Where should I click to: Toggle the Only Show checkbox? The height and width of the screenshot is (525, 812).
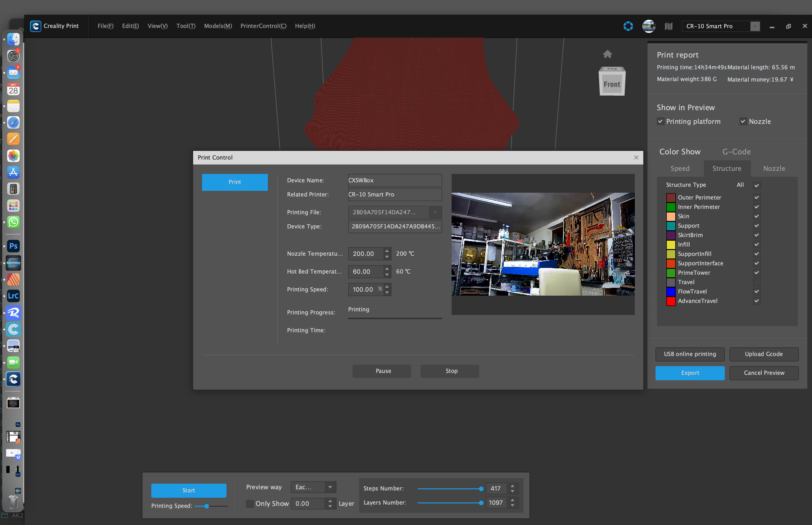pyautogui.click(x=250, y=504)
